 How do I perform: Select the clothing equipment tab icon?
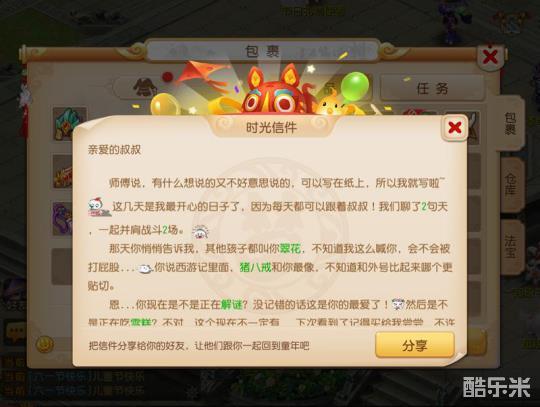click(145, 88)
